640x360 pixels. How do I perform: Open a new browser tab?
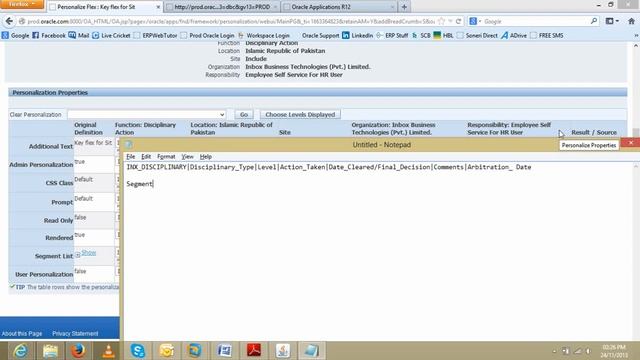tap(404, 7)
